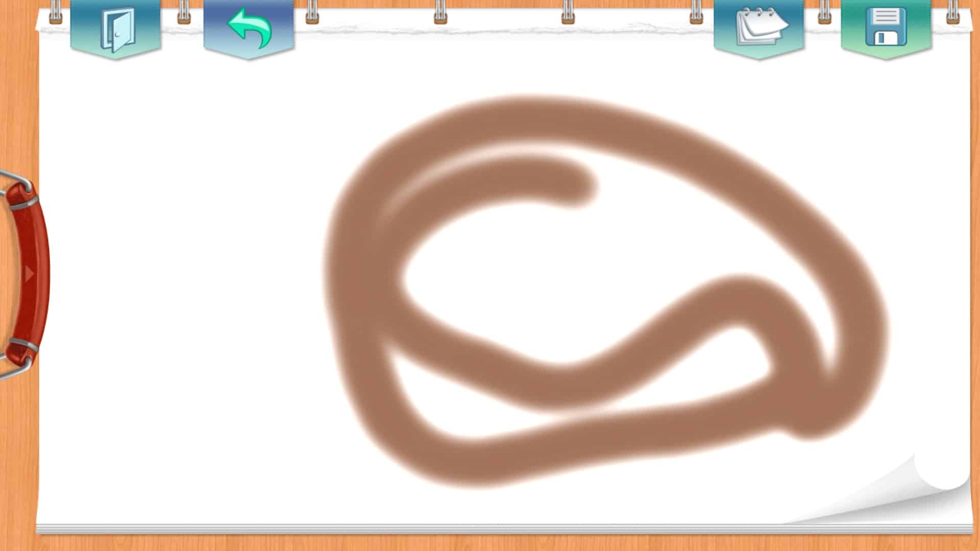This screenshot has height=551, width=980.
Task: Click the exit door icon
Action: 116,29
